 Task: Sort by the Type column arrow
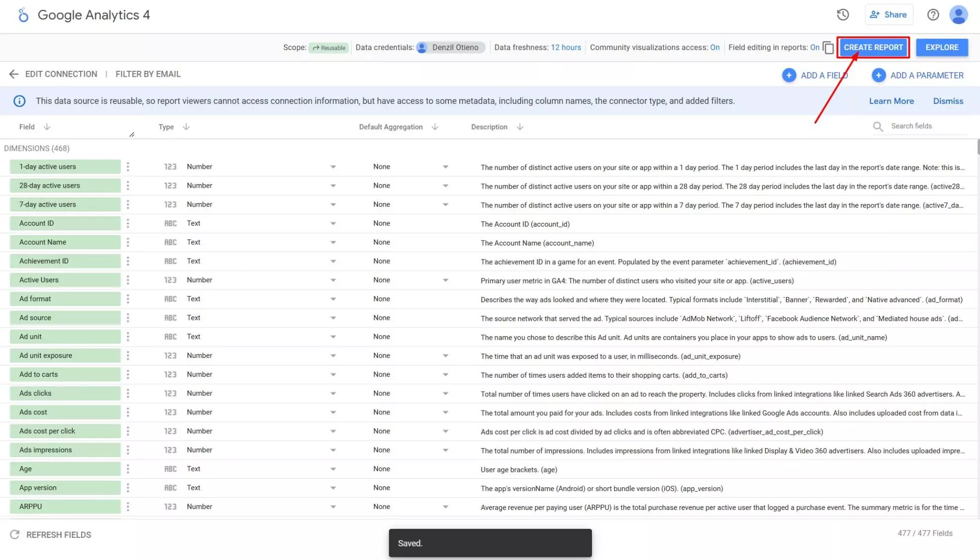click(x=186, y=127)
